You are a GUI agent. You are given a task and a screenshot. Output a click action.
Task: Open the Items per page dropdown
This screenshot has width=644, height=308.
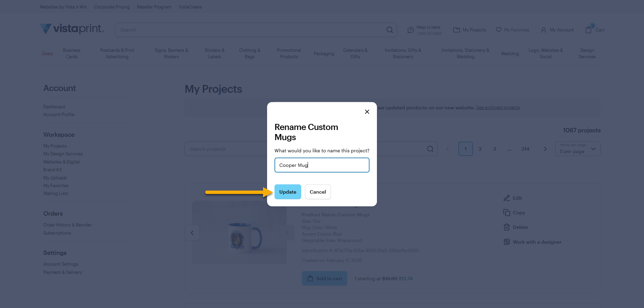coord(578,149)
